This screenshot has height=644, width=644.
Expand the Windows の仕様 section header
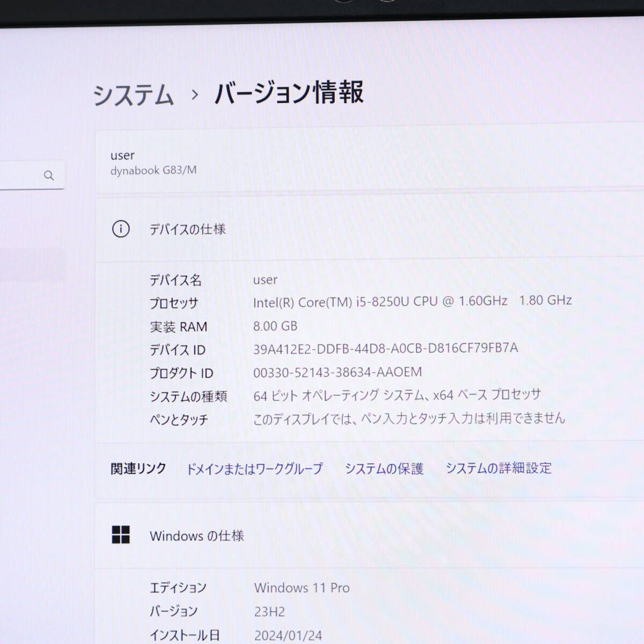point(369,535)
